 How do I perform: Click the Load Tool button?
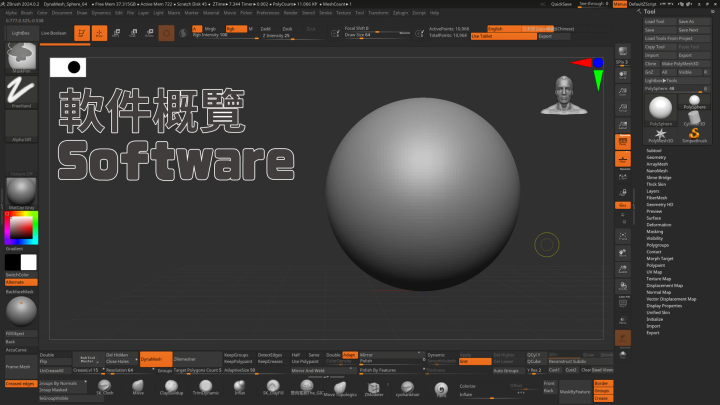point(655,21)
